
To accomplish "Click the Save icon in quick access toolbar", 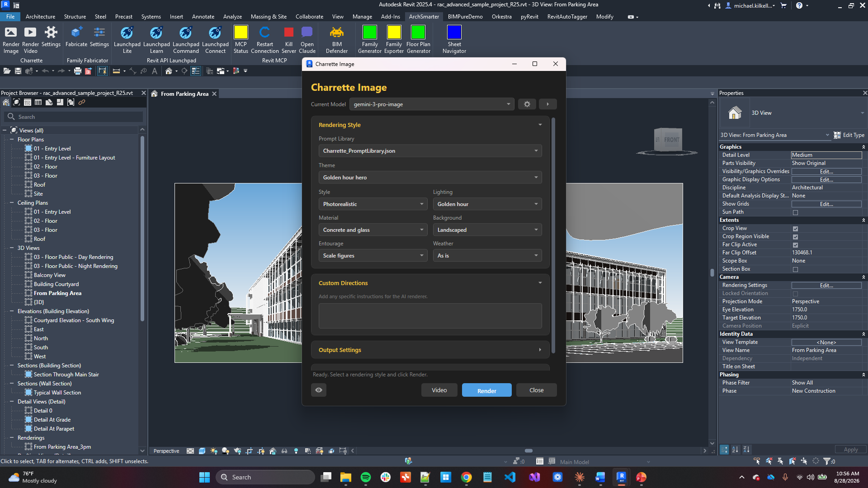I will [18, 71].
